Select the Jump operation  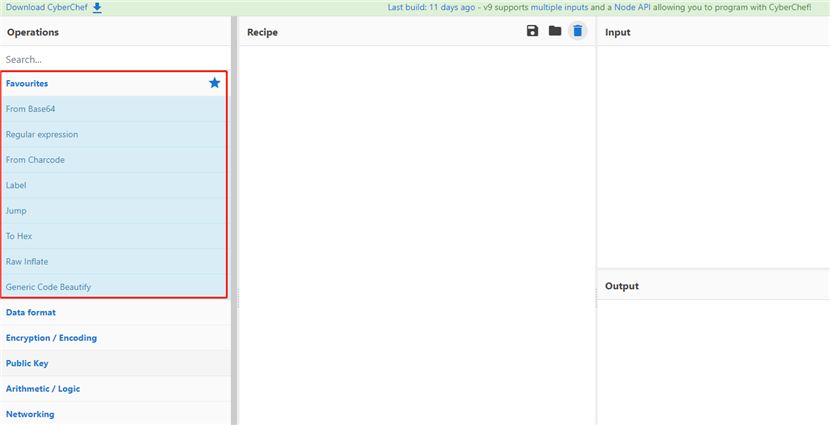(x=114, y=211)
